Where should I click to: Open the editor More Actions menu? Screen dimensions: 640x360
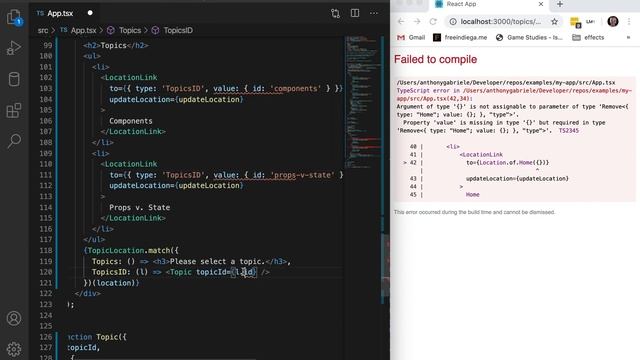coord(374,13)
